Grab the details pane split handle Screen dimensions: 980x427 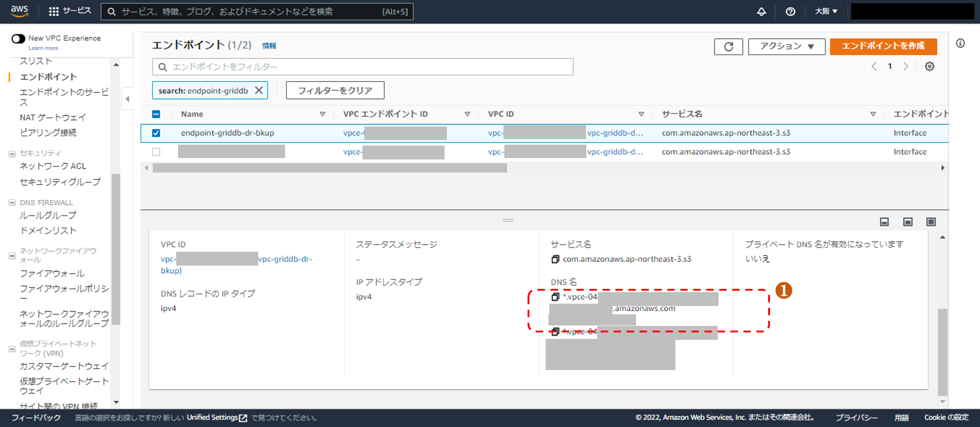coord(508,220)
